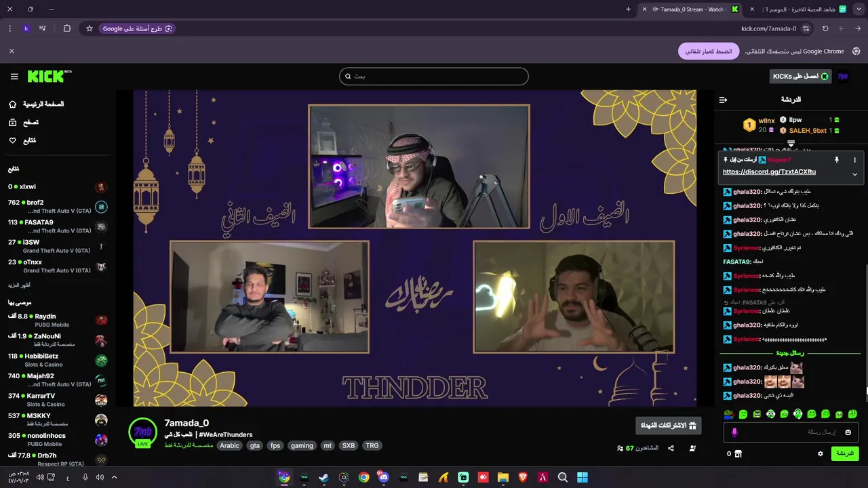Screen dimensions: 868x488
Task: Open recommended channel Raydin
Action: pos(58,320)
